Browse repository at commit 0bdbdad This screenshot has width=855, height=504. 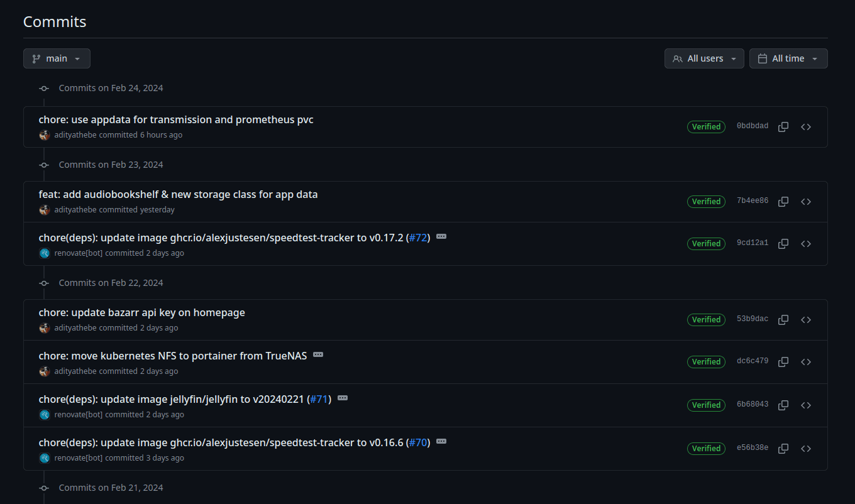[806, 127]
